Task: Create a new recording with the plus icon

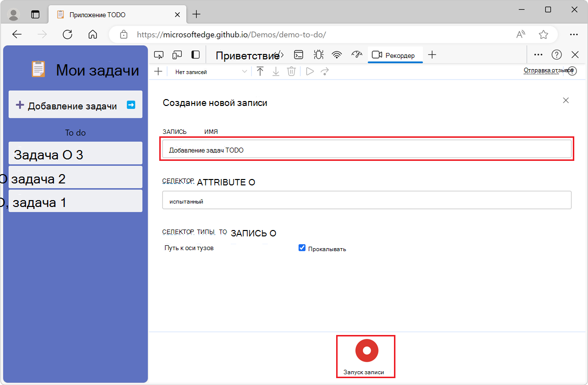Action: coord(158,71)
